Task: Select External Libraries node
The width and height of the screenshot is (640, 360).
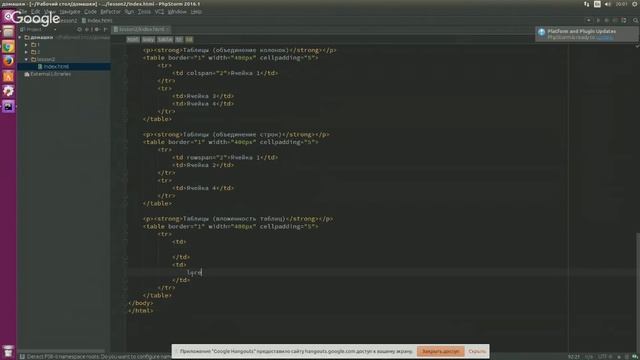Action: (47, 74)
